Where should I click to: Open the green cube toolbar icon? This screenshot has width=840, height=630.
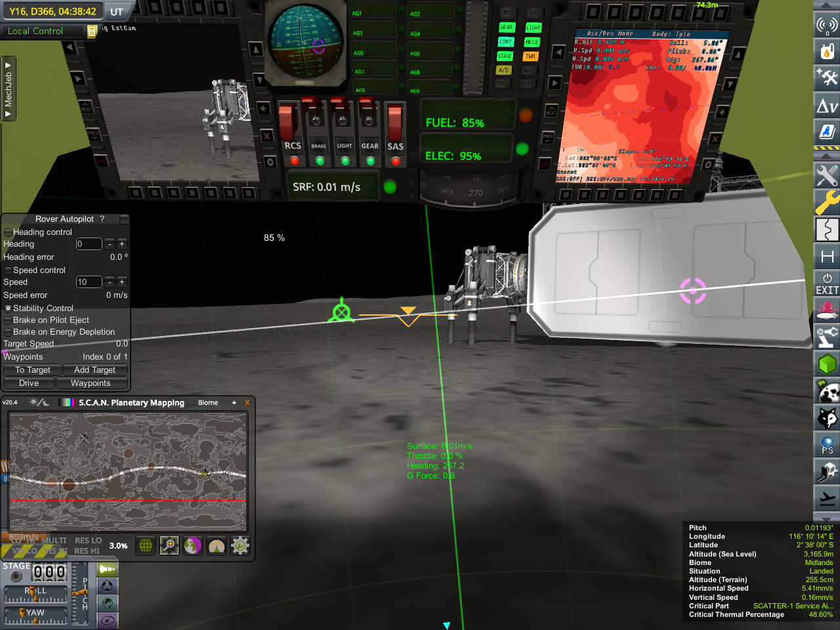(827, 364)
